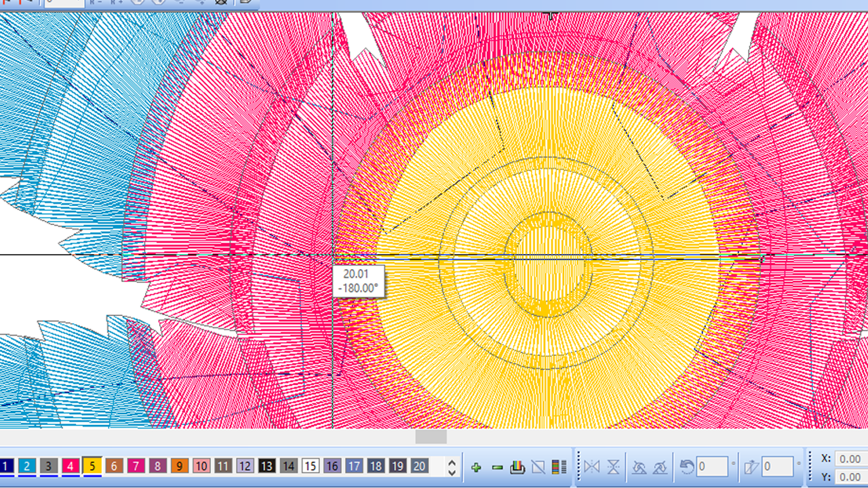The height and width of the screenshot is (488, 868).
Task: Click the rotate counterclockwise arrow icon
Action: 687,467
